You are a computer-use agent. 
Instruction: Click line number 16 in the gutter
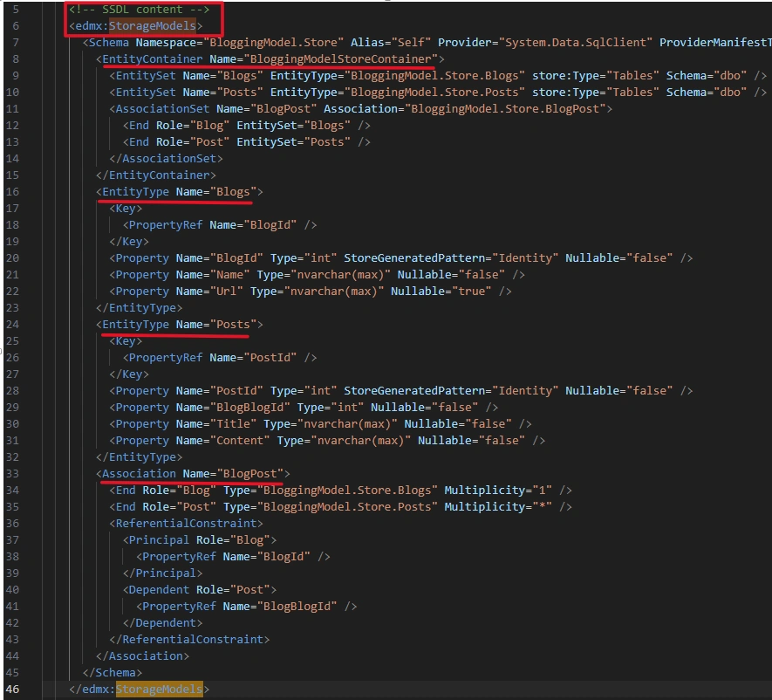[12, 192]
